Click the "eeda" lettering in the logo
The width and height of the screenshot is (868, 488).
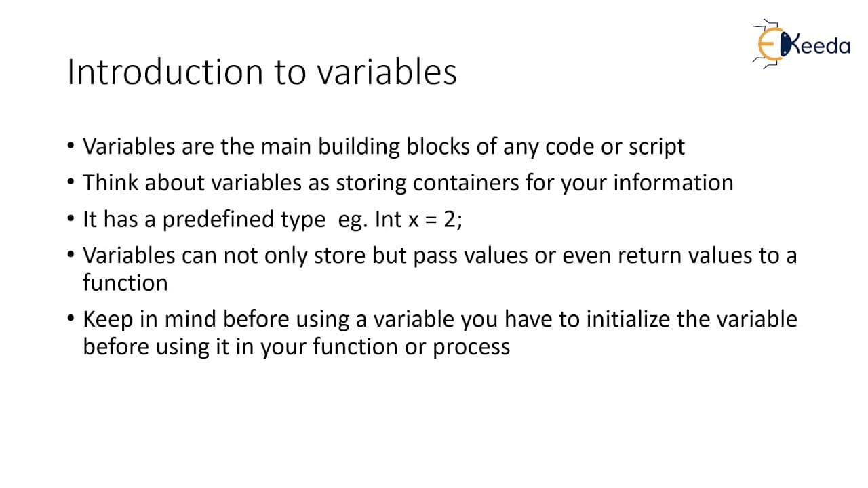[x=823, y=46]
